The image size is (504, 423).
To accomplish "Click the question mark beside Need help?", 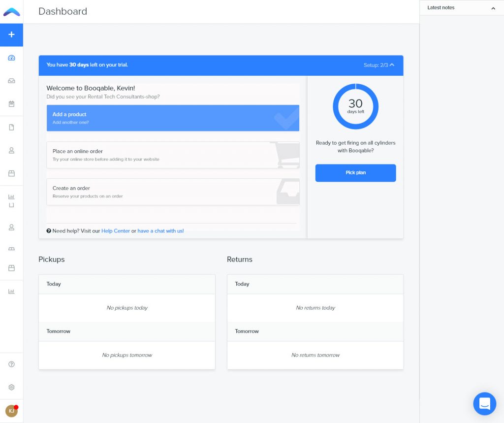I will pyautogui.click(x=49, y=230).
